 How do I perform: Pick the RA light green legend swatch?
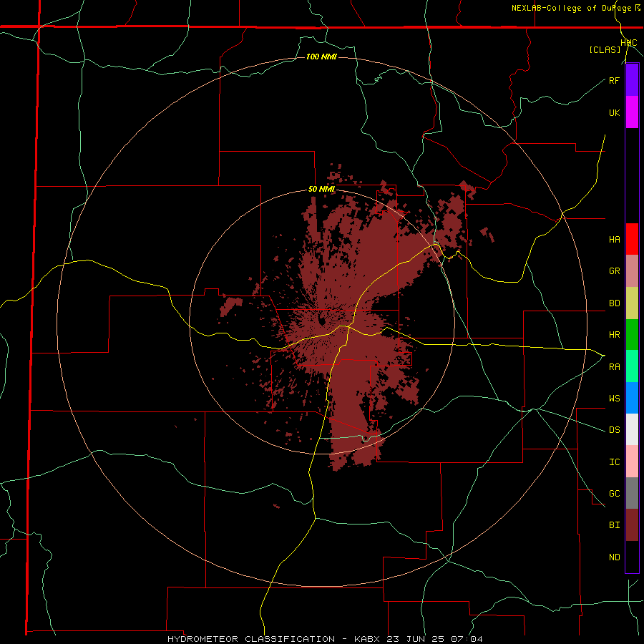click(632, 366)
